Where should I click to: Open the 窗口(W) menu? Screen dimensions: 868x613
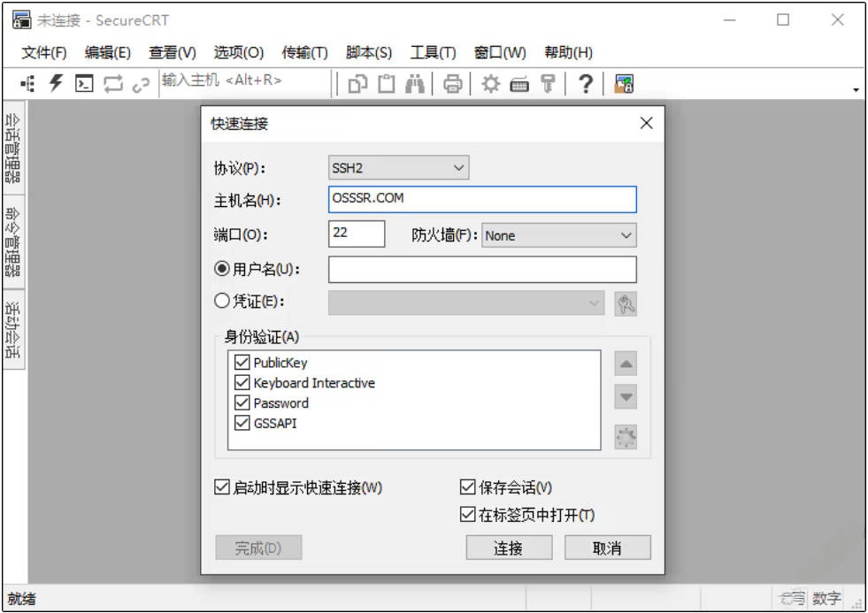coord(500,52)
